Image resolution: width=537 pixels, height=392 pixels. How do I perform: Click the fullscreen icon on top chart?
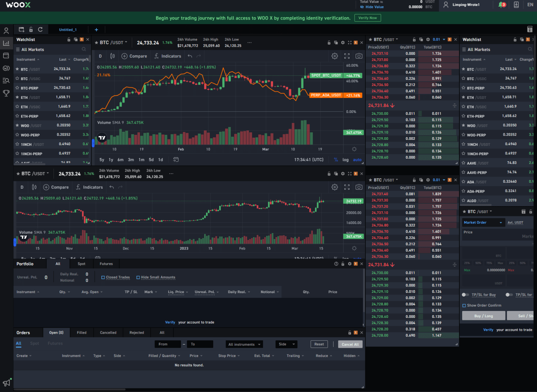click(x=347, y=56)
